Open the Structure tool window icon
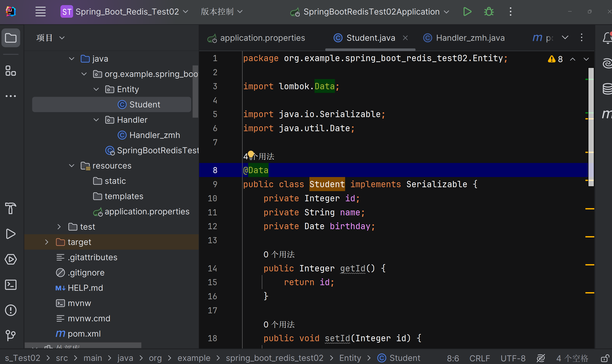The height and width of the screenshot is (364, 612). tap(10, 71)
